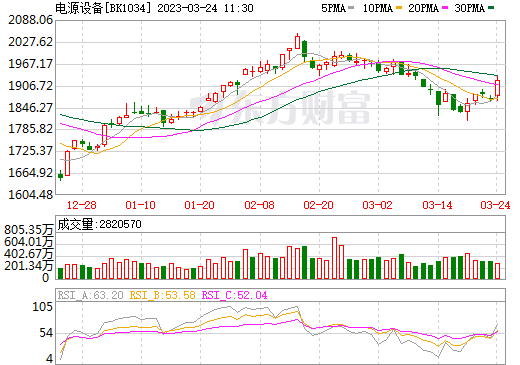Screen dimensions: 520x365
Task: Click the date label 03-24
Action: click(x=495, y=205)
